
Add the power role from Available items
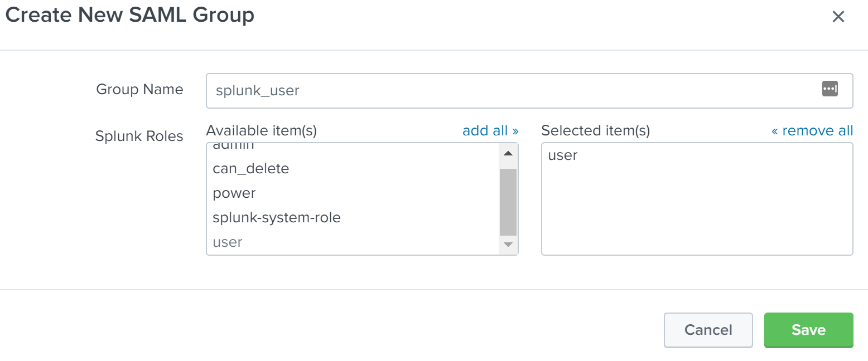coord(234,193)
